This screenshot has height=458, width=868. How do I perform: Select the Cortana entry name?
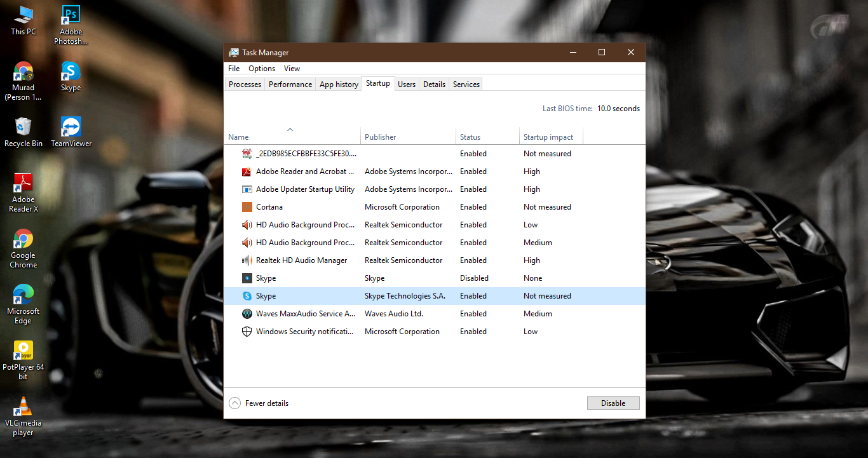pyautogui.click(x=269, y=207)
